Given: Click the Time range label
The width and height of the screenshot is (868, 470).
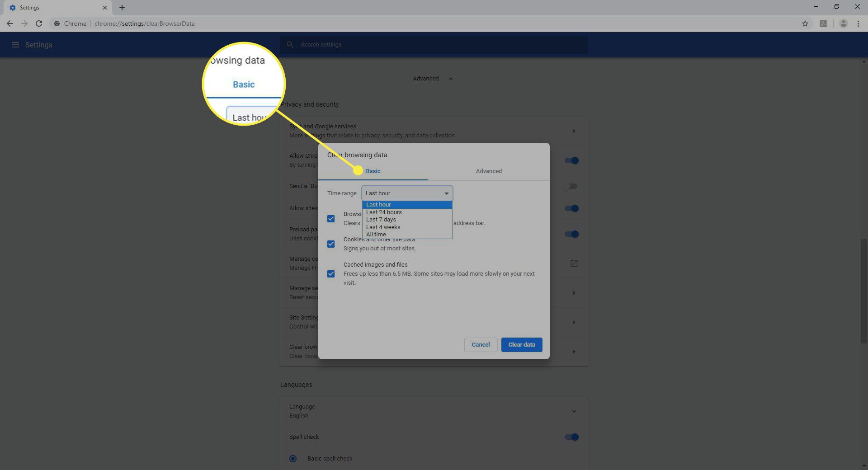Looking at the screenshot, I should click(x=342, y=193).
